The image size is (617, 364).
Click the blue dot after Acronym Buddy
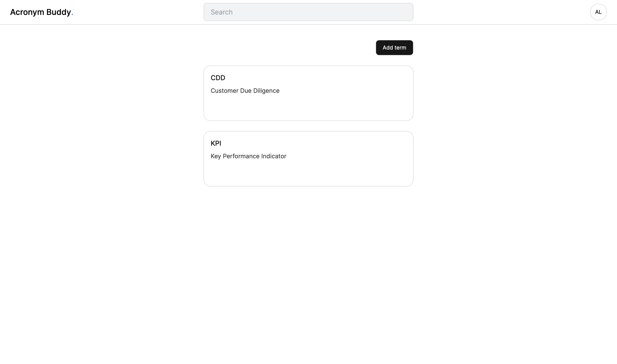point(72,15)
